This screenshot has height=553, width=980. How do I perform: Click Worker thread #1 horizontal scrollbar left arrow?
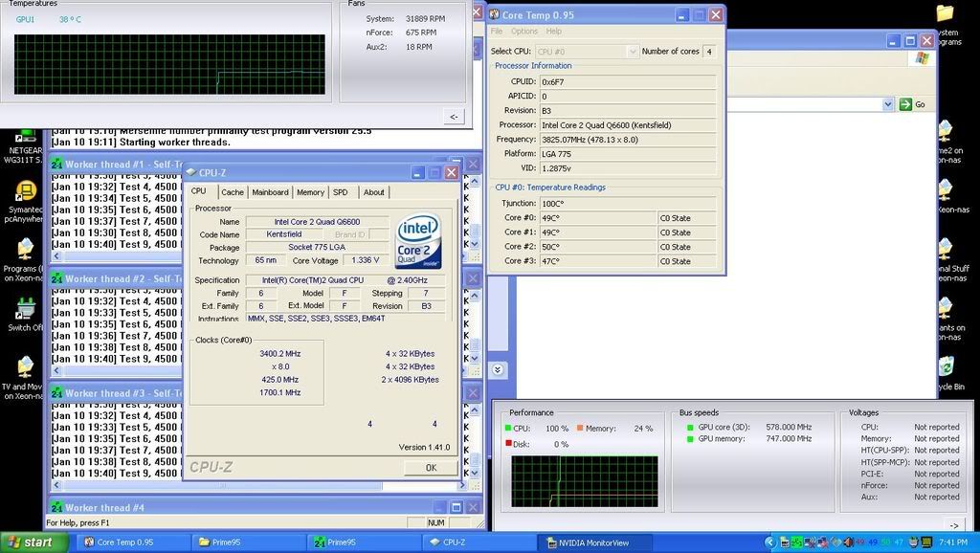(56, 256)
